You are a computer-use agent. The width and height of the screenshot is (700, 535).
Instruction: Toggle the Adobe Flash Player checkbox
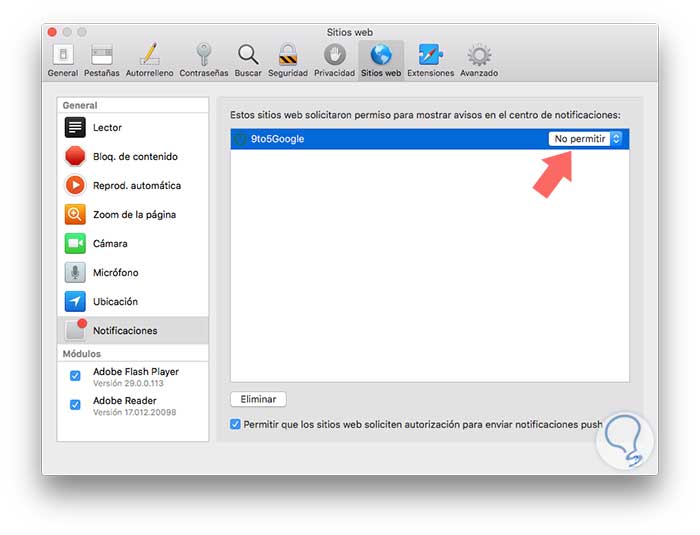coord(75,376)
